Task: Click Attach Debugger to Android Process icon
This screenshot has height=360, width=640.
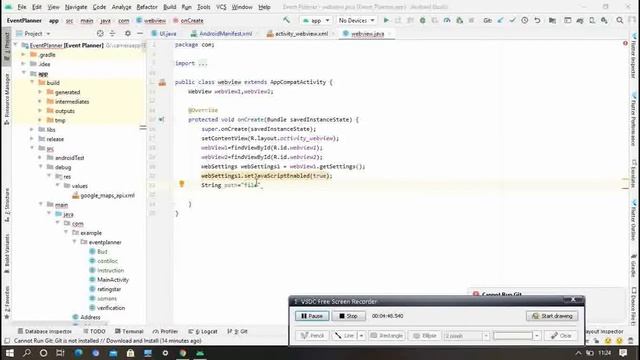Action: [x=460, y=20]
